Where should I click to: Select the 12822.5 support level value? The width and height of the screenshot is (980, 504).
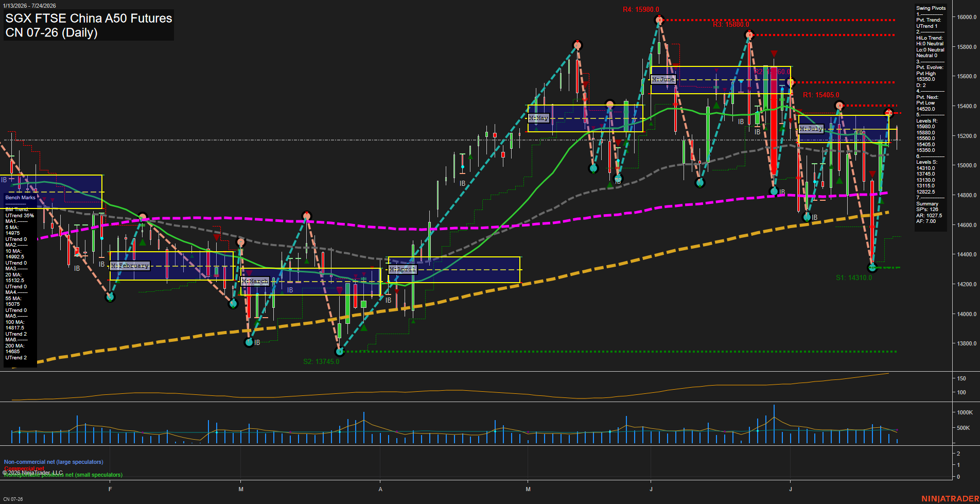click(925, 192)
